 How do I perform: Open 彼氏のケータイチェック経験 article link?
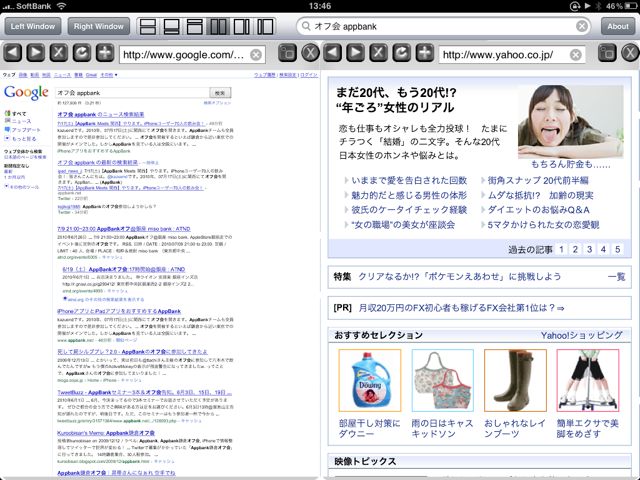click(x=409, y=210)
